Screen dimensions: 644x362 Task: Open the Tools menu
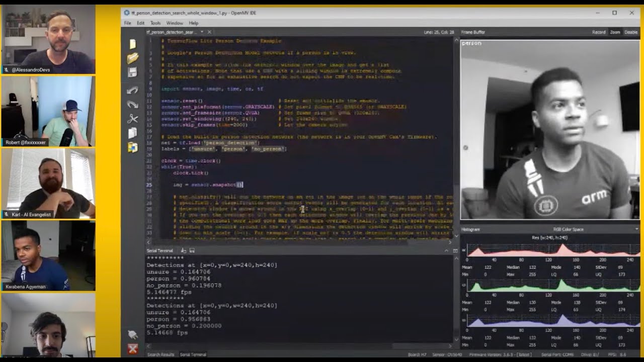click(155, 23)
